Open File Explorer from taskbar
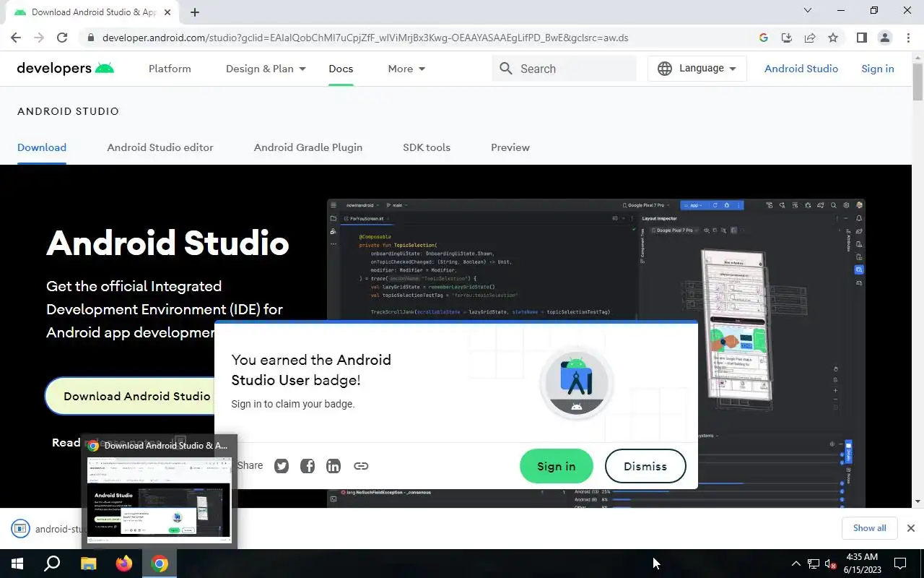 (x=88, y=564)
